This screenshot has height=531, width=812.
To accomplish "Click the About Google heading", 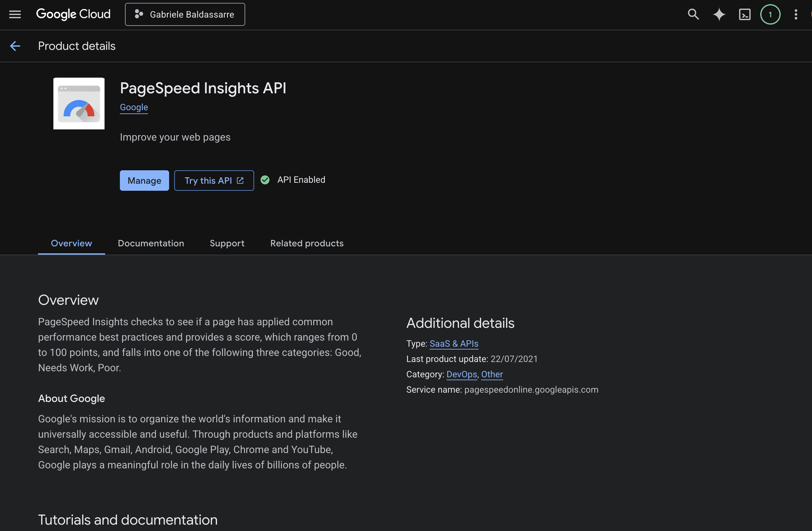I will coord(71,399).
